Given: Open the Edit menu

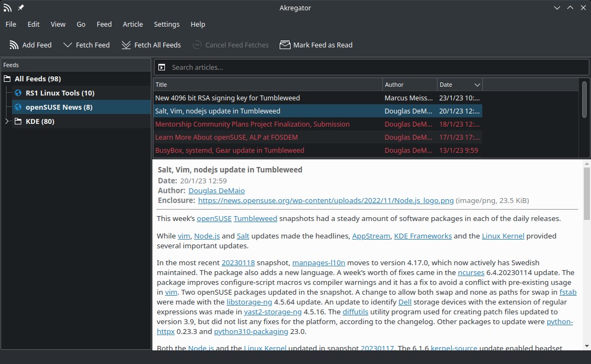Looking at the screenshot, I should (x=33, y=25).
